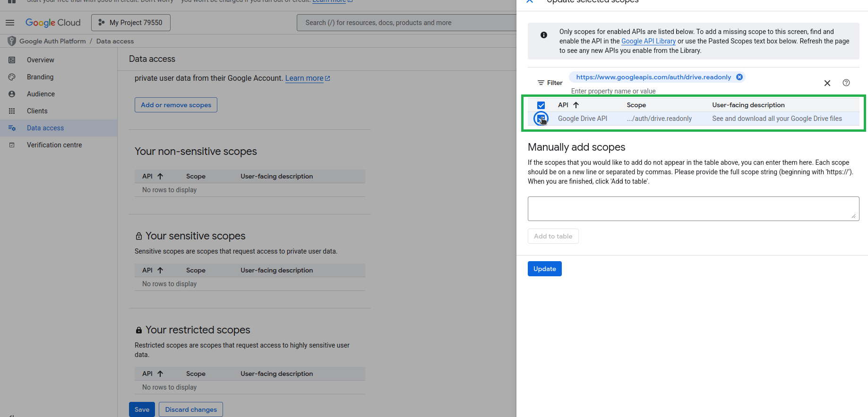Click the Google Cloud logo
The image size is (868, 417).
click(x=53, y=23)
